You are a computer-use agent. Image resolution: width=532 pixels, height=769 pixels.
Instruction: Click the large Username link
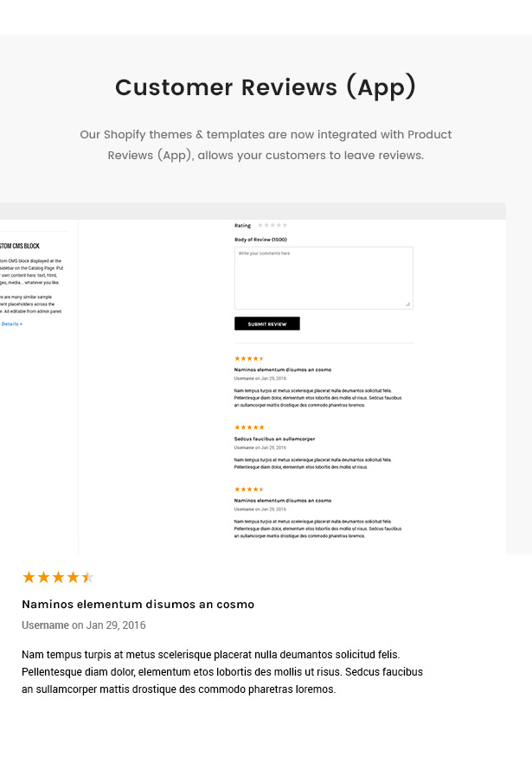[45, 625]
